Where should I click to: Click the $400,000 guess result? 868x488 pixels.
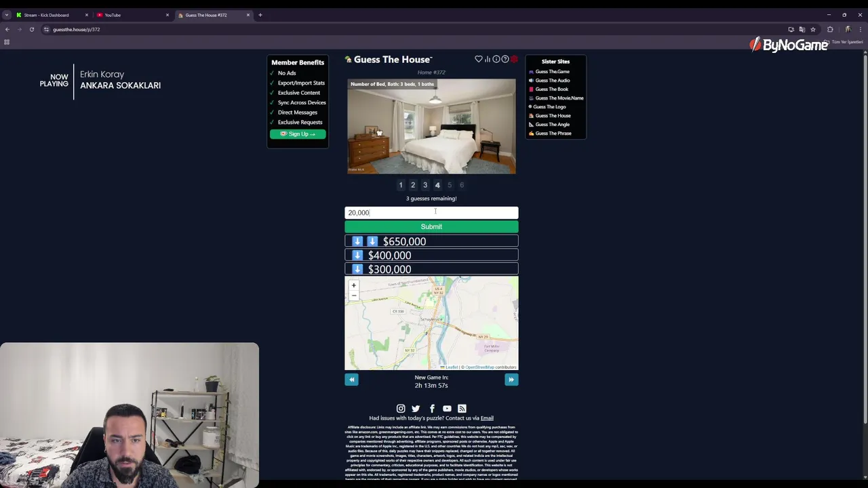click(431, 256)
